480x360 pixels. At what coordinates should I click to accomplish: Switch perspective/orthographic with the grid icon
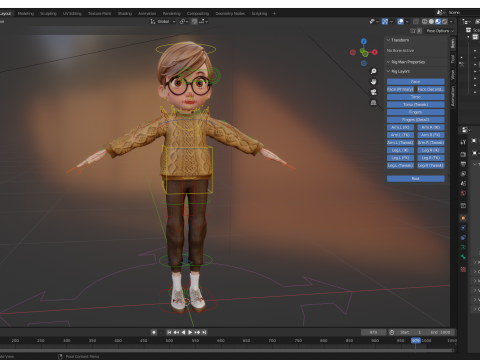pyautogui.click(x=374, y=103)
